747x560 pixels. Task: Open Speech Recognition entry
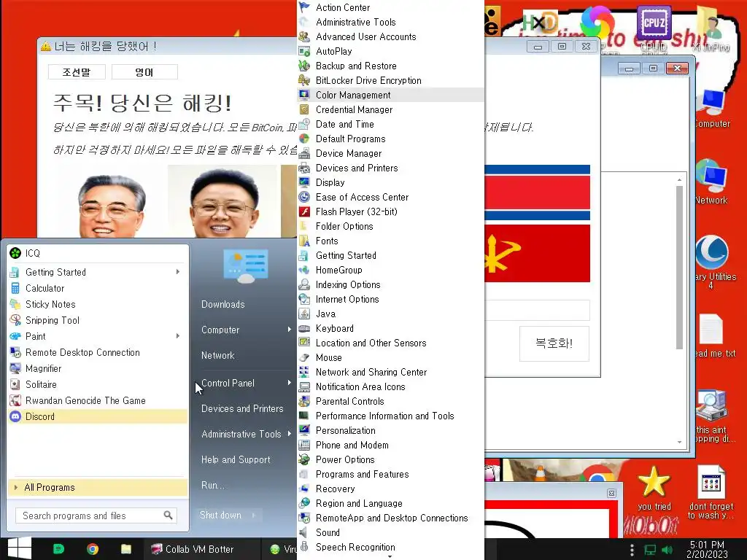[x=391, y=547]
